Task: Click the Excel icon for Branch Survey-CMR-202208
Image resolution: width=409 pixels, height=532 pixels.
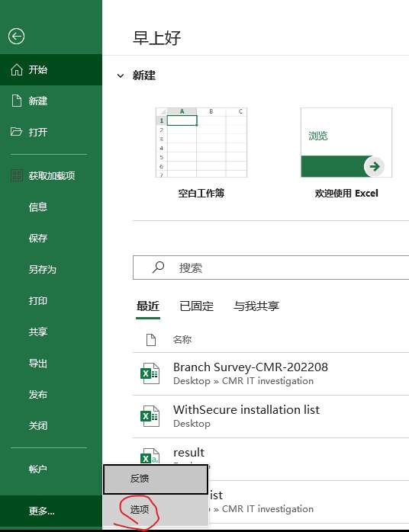Action: pos(150,373)
